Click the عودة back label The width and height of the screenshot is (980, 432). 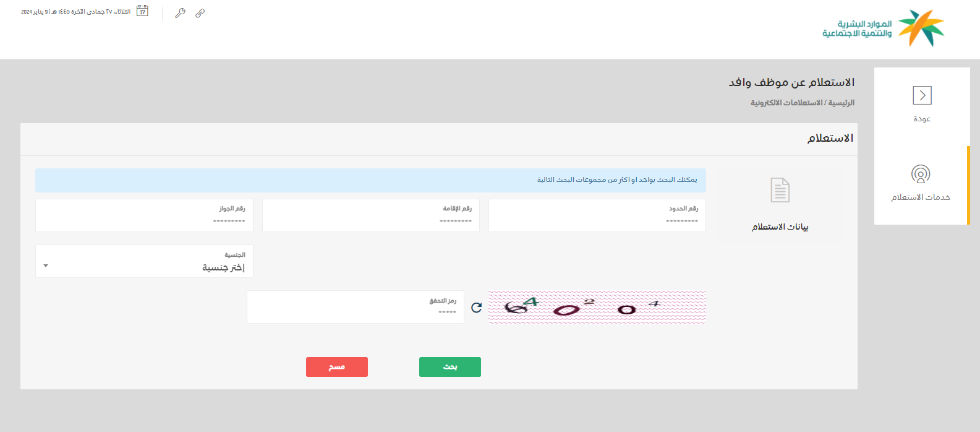pyautogui.click(x=922, y=119)
